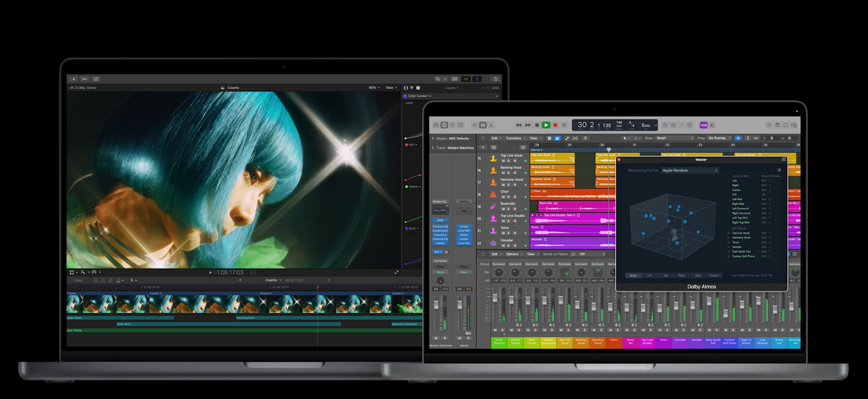Select the Top Line Double track icon
The width and height of the screenshot is (868, 399).
(x=493, y=218)
